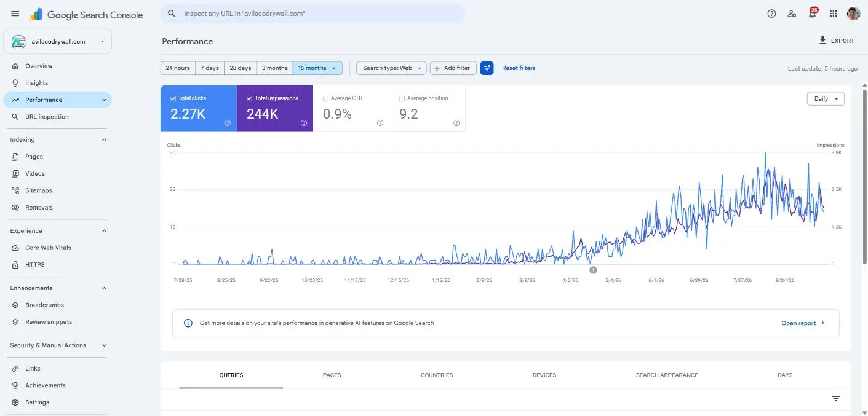Viewport: 868px width, 416px height.
Task: Click the Google Search Console logo
Action: 86,14
